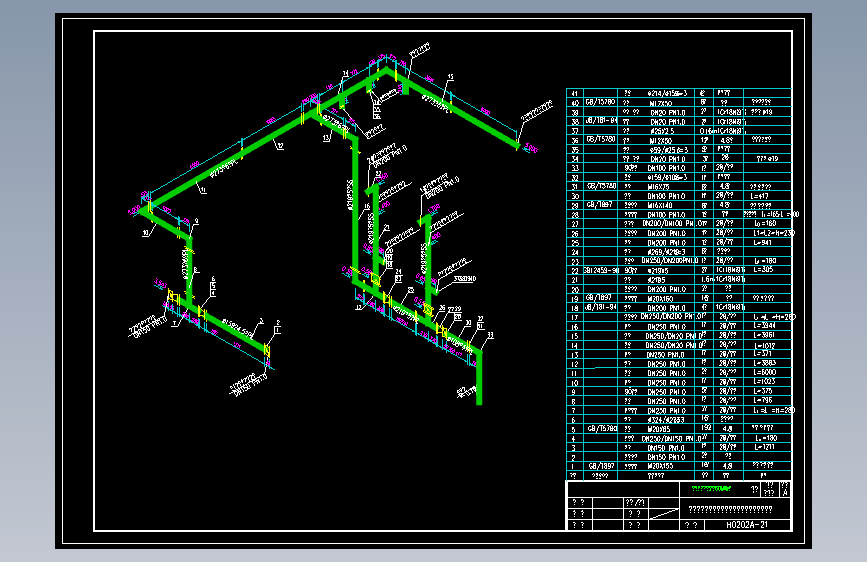Select the M16X140 spec in row 29
867x562 pixels.
660,205
